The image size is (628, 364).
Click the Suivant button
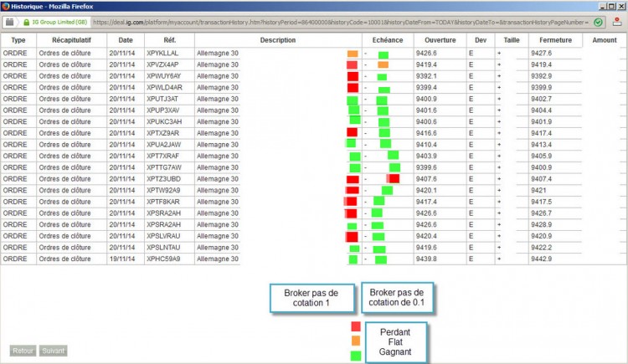[x=54, y=351]
